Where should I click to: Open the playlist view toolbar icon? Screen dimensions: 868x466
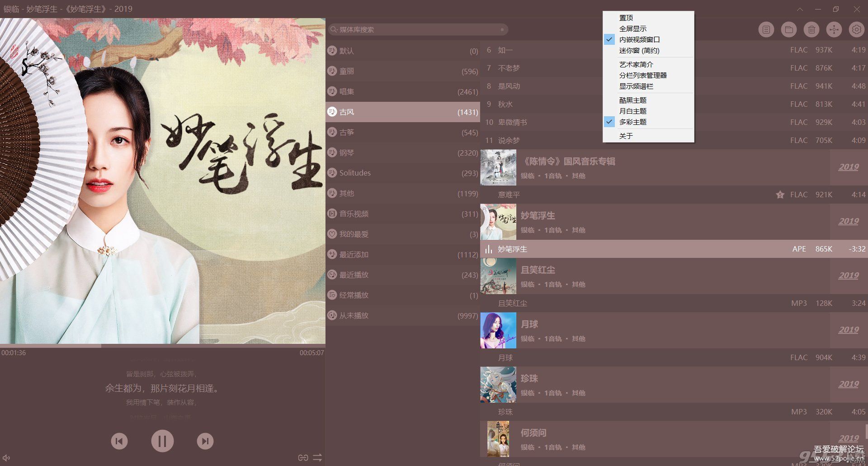766,30
